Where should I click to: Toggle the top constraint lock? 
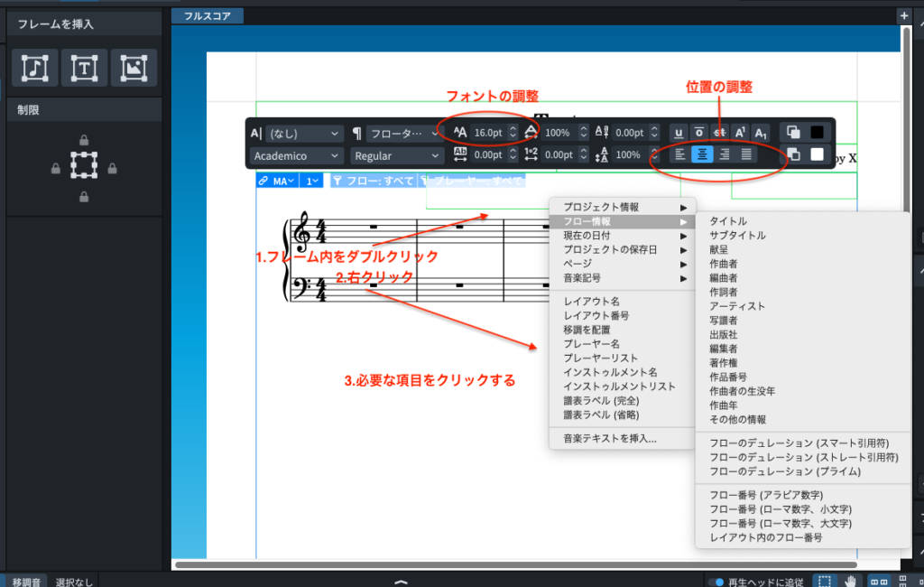click(x=84, y=140)
